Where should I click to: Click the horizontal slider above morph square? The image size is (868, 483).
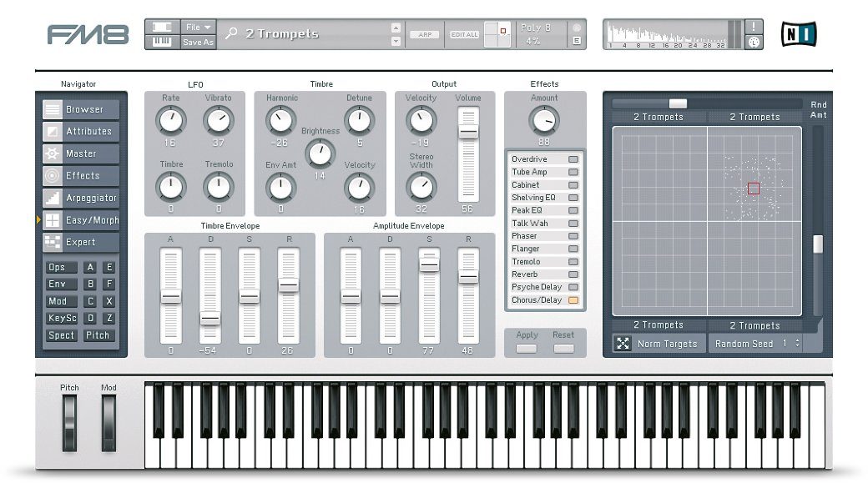tap(678, 103)
